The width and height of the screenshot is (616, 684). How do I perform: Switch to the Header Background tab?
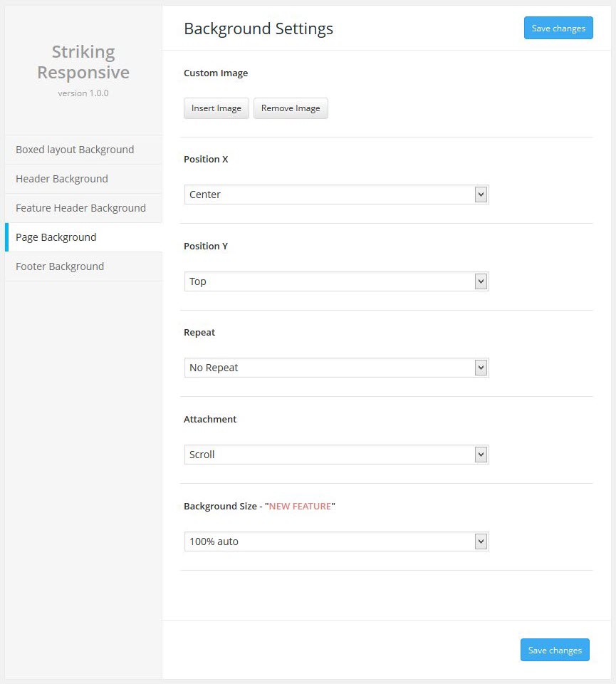(x=62, y=179)
